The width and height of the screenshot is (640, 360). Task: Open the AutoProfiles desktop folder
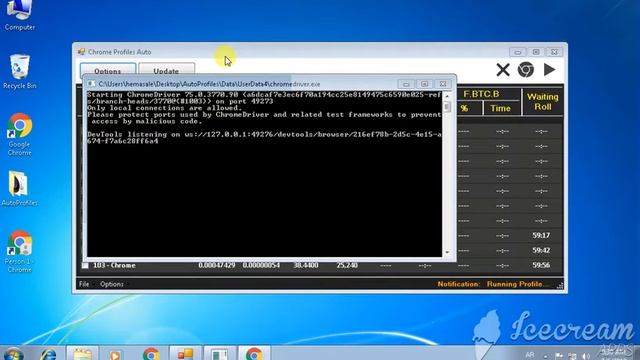[x=20, y=189]
